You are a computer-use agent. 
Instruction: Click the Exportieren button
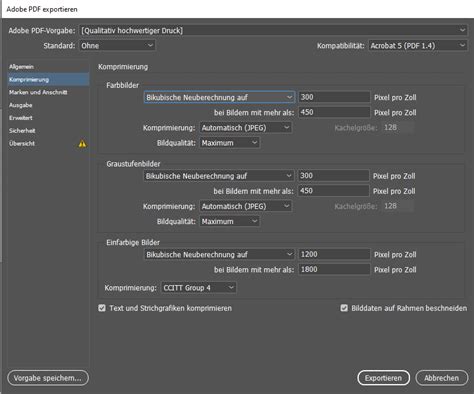point(383,378)
